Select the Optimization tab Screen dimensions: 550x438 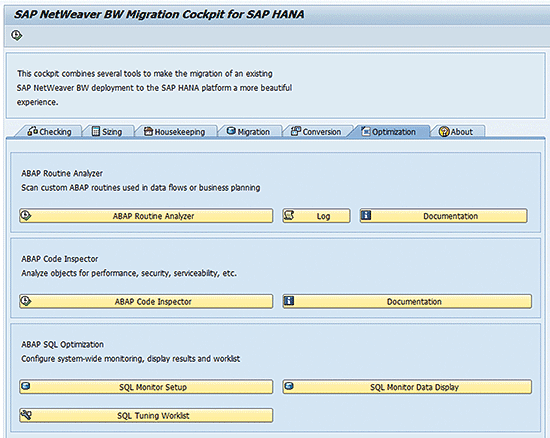click(389, 132)
